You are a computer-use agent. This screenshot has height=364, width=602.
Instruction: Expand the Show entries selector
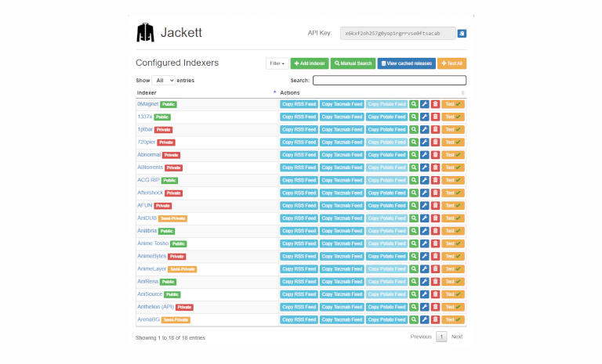point(163,81)
